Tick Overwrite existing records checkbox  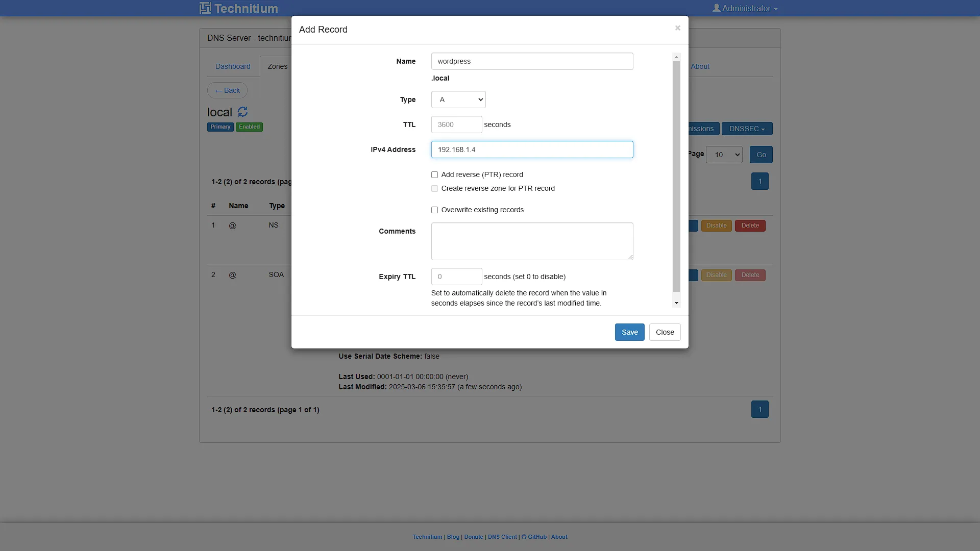point(434,210)
